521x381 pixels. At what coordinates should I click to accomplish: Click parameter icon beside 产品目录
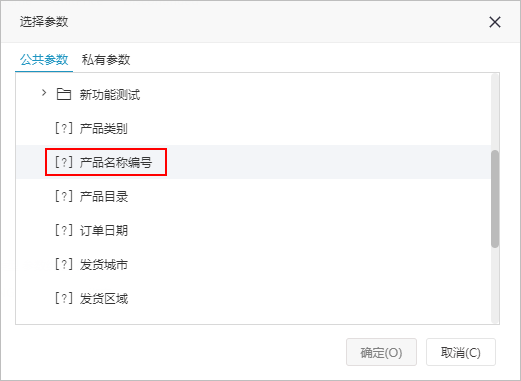[64, 196]
